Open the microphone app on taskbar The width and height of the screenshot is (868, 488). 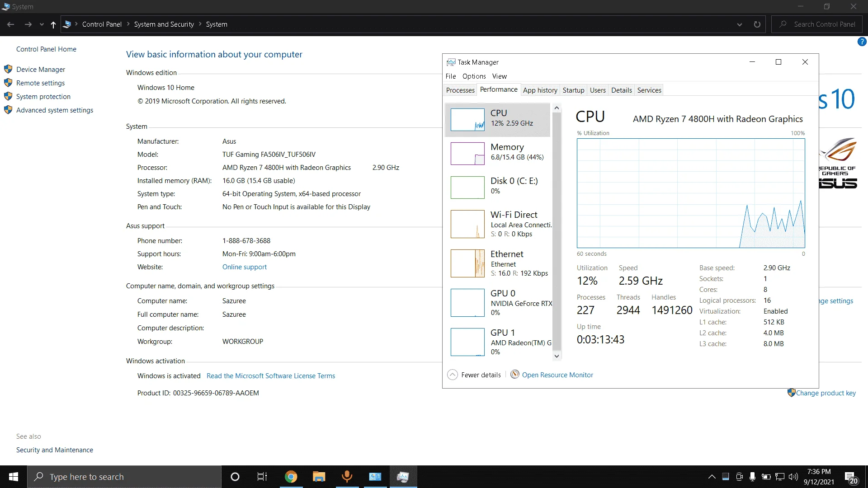point(347,477)
